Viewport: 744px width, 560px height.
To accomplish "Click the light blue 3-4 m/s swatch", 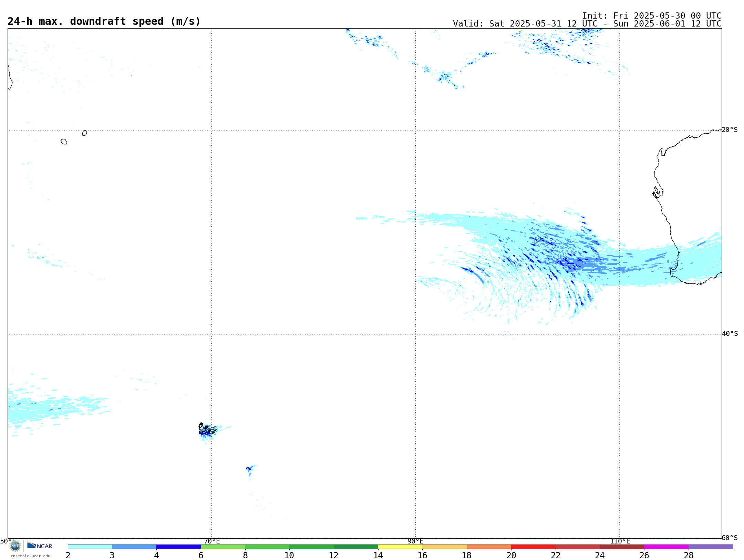I will coord(134,547).
